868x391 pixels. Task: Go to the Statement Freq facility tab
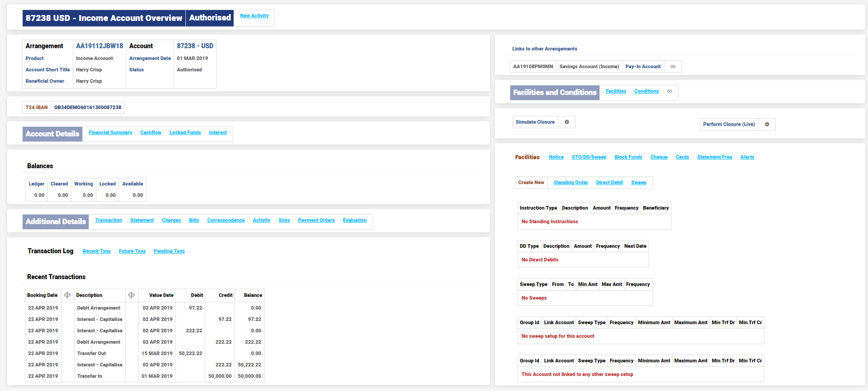714,157
